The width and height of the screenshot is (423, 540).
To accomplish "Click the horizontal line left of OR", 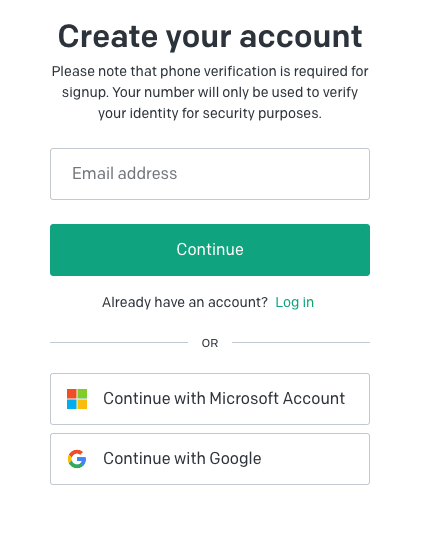I will pos(119,342).
